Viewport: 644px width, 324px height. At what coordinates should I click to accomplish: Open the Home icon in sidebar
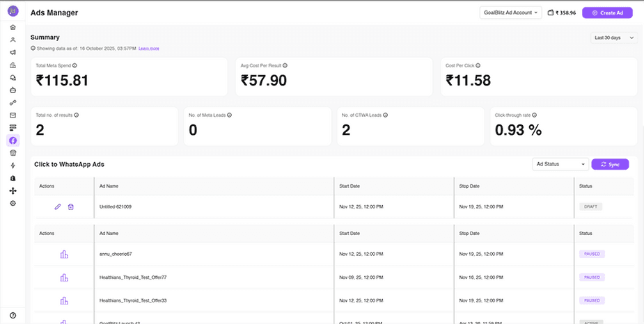[x=13, y=27]
